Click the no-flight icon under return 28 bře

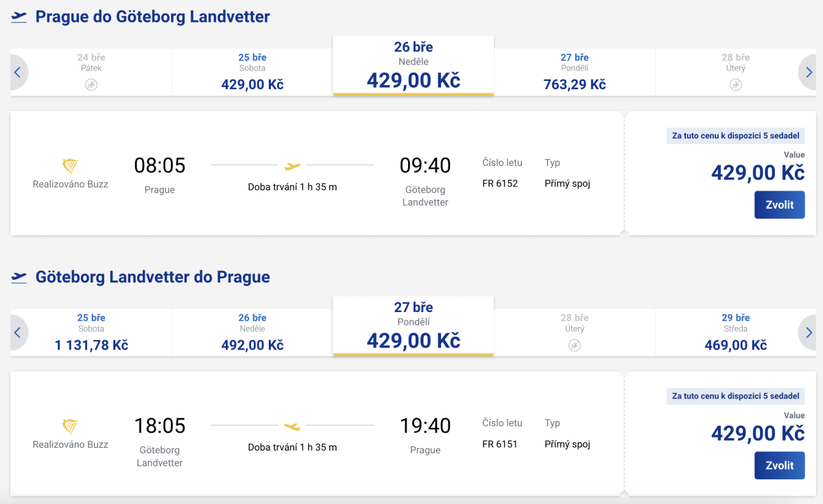point(575,345)
